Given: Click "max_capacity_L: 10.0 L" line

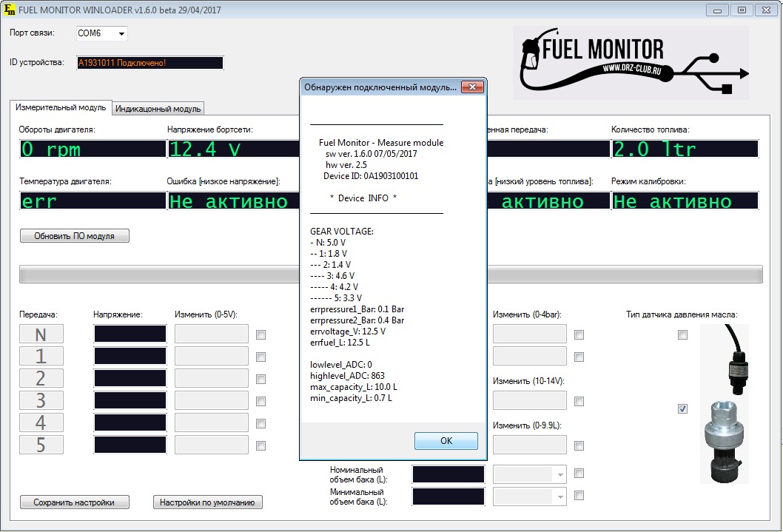Looking at the screenshot, I should click(354, 387).
